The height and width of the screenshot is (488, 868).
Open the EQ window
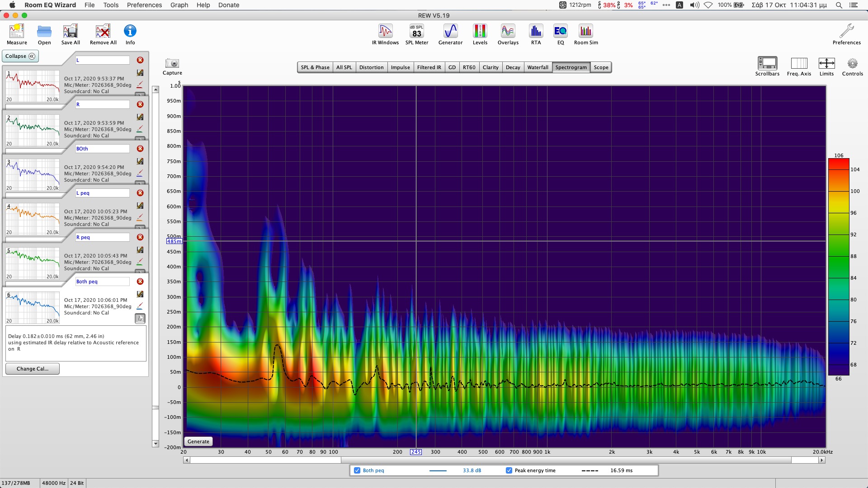(561, 34)
